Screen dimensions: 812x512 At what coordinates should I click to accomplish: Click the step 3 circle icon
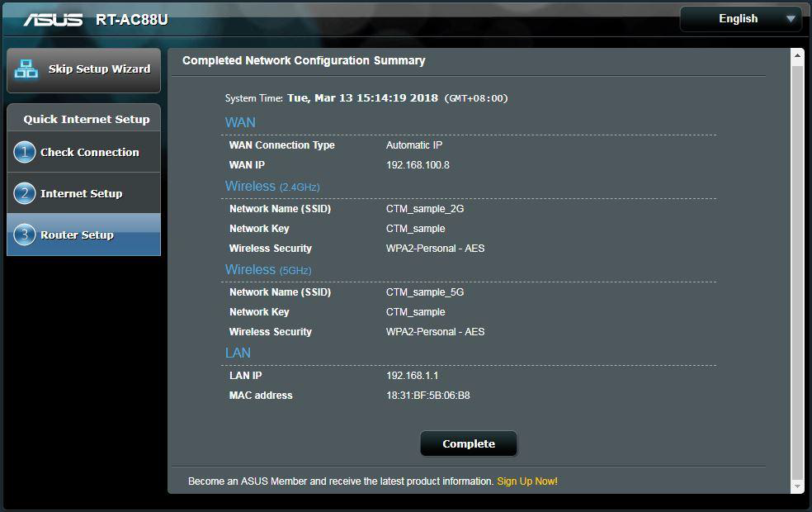[24, 235]
